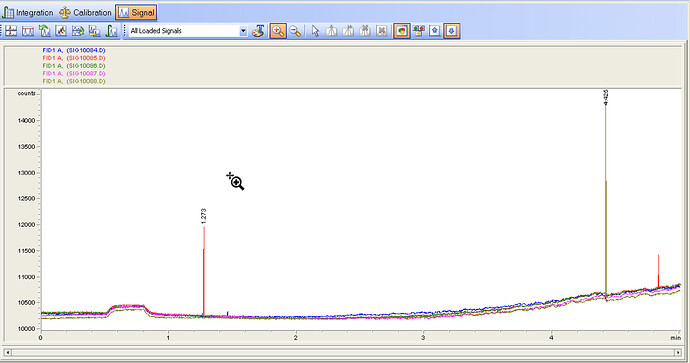Click the blue up-arrow button

(435, 31)
